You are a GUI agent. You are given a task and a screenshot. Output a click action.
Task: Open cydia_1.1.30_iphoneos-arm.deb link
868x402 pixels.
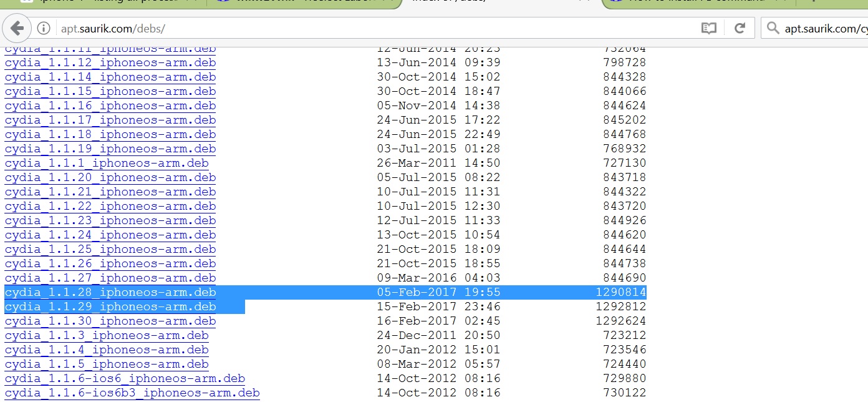point(110,321)
